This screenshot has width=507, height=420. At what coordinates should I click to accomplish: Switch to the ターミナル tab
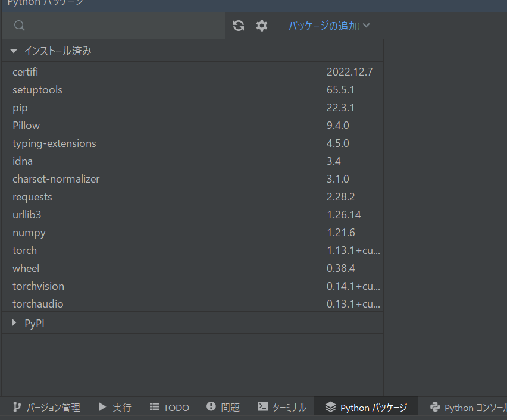tap(281, 407)
